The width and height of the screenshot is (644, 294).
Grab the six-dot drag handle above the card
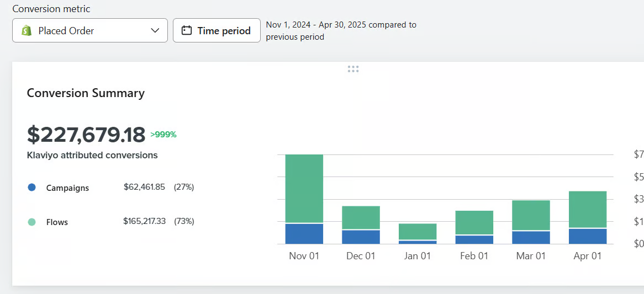click(x=353, y=69)
